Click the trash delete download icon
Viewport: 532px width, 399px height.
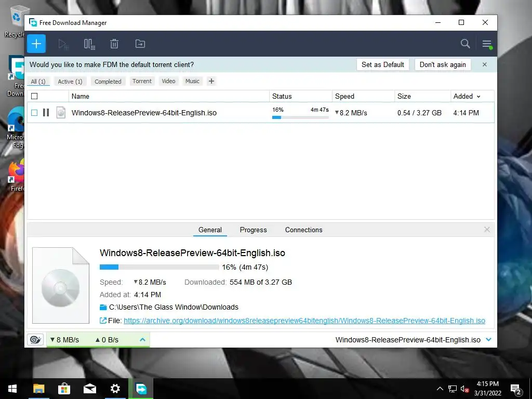click(114, 44)
